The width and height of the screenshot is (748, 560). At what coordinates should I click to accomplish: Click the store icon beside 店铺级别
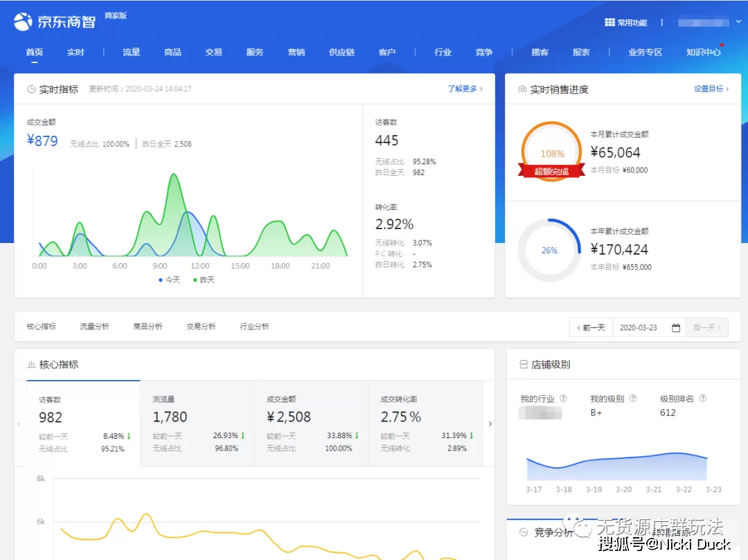tap(523, 364)
